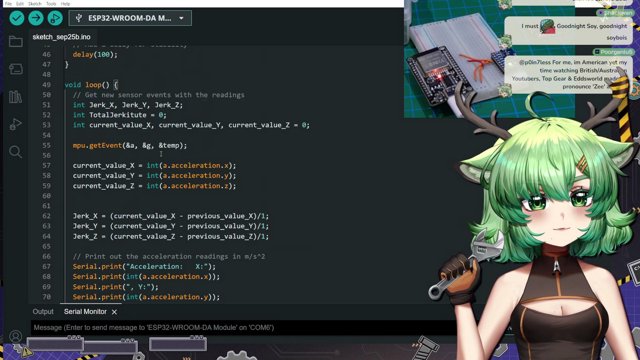Screen dimensions: 640x360
Task: Open the Boards Manager sidebar icon
Action: [16, 69]
